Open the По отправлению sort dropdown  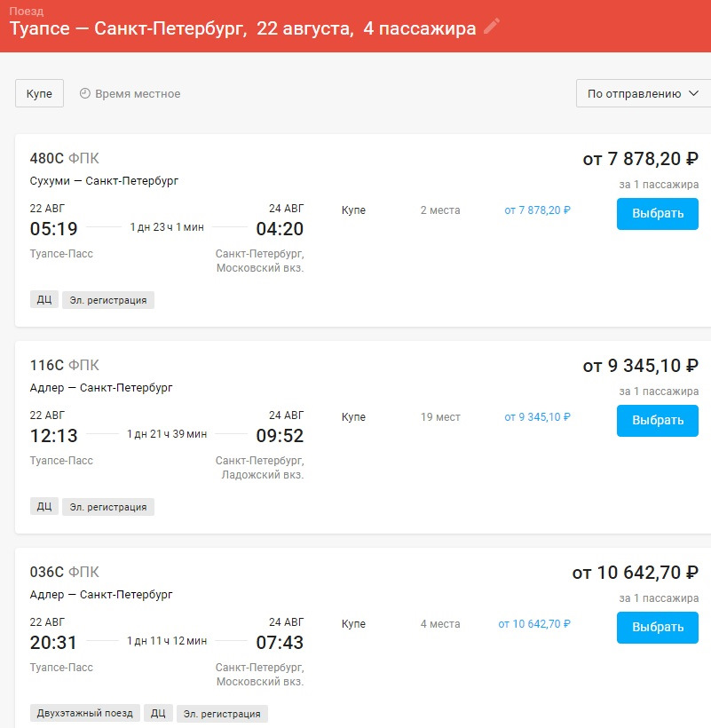click(x=644, y=93)
